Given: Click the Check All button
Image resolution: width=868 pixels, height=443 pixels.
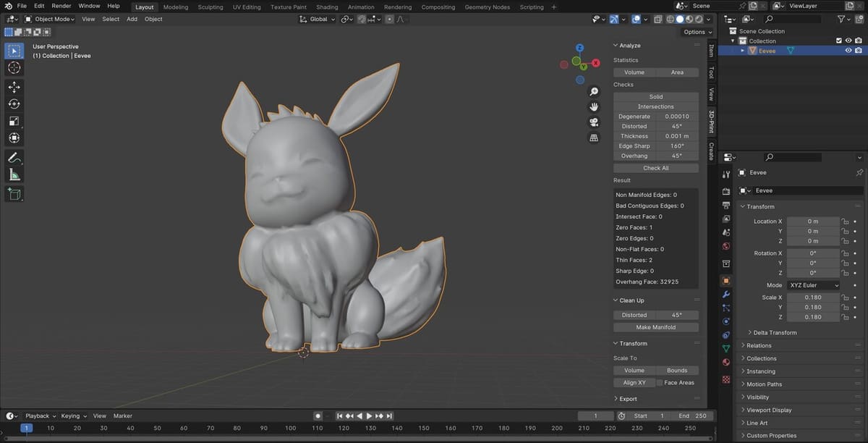Looking at the screenshot, I should [656, 168].
